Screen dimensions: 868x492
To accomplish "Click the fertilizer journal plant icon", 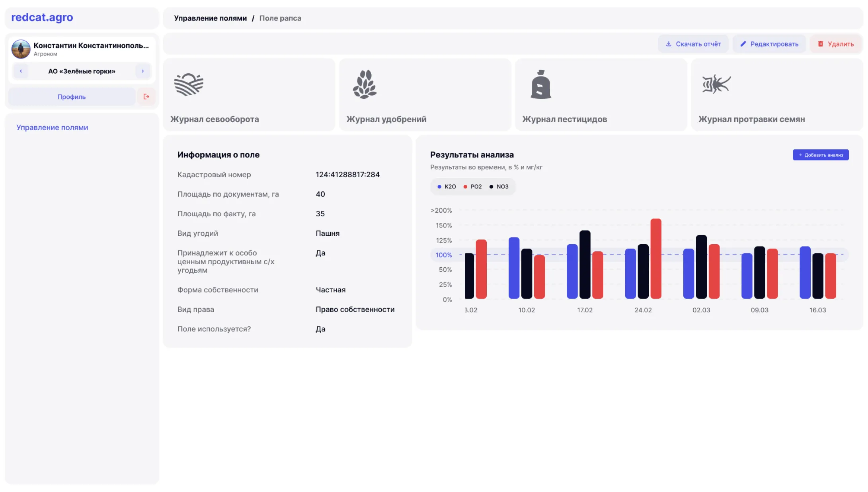I will [364, 84].
